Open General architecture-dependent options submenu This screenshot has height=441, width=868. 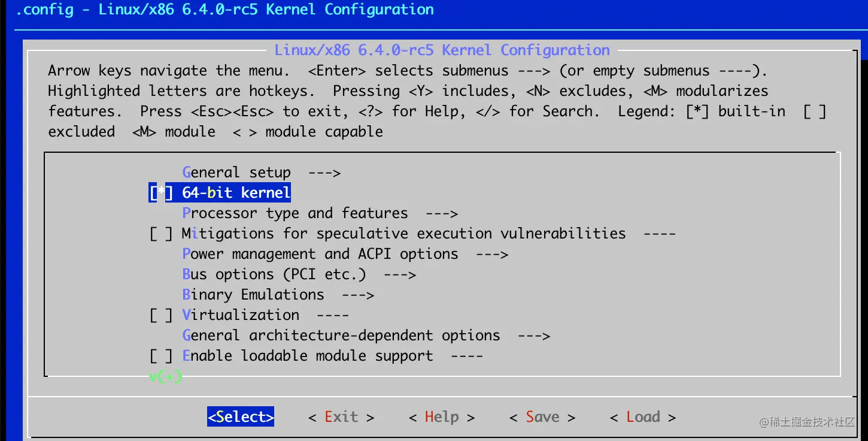coord(366,336)
